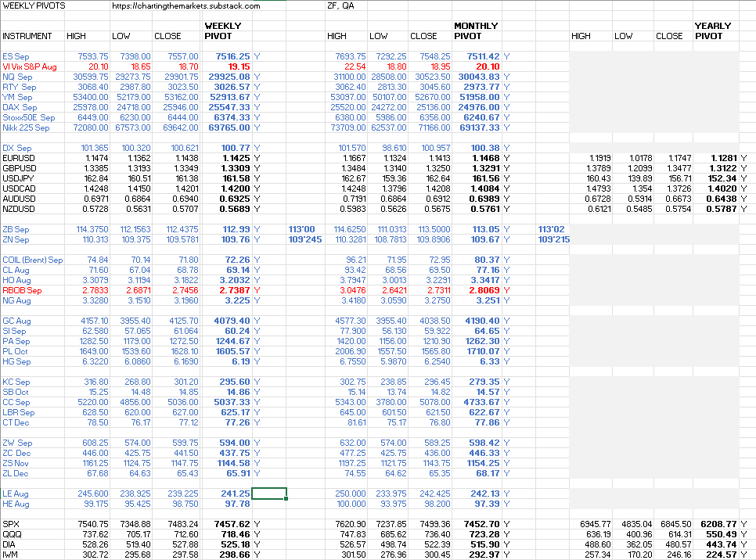This screenshot has height=560, width=756.
Task: Click EURUSD weekly pivot 1.1425
Action: tap(236, 158)
